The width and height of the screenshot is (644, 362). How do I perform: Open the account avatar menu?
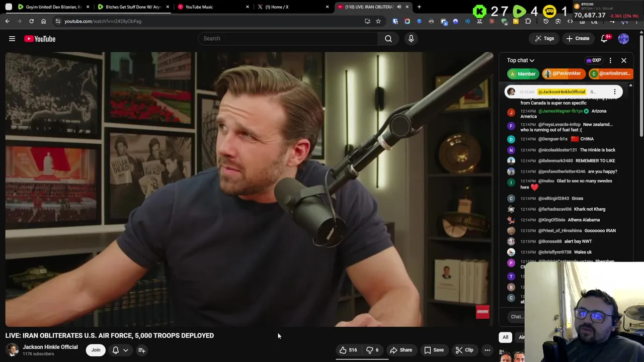click(623, 39)
